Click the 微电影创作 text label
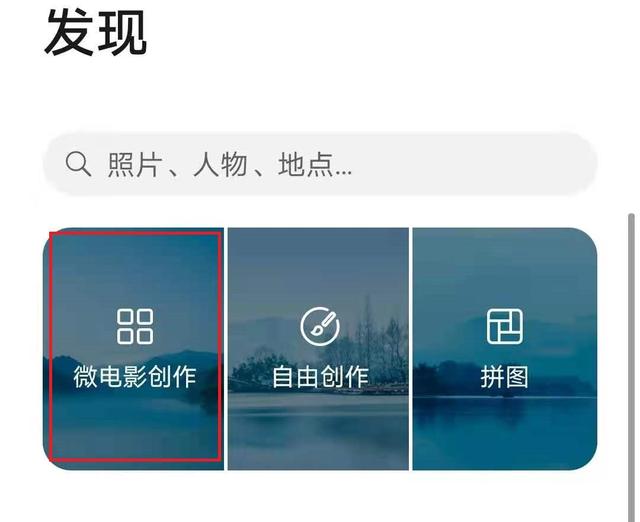 click(x=135, y=376)
